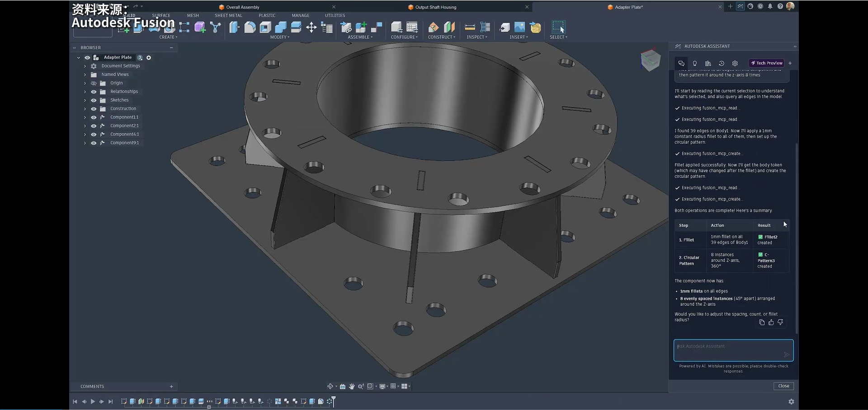Select the Midplane construct icon
The width and height of the screenshot is (868, 410).
pos(449,28)
